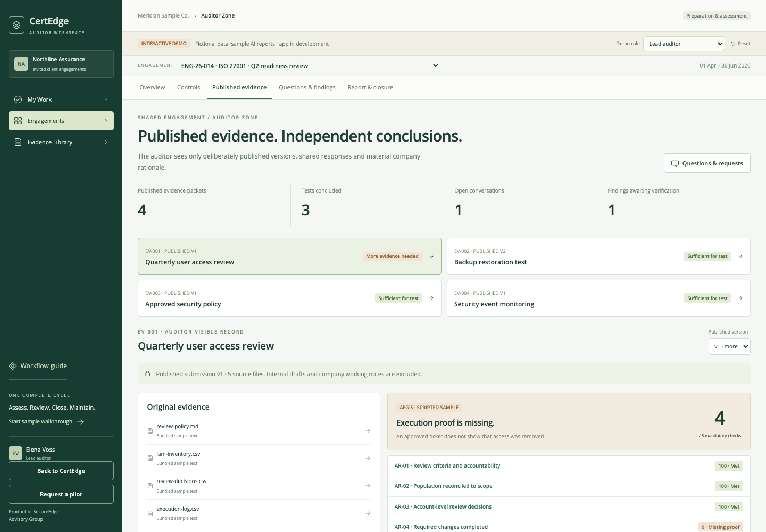Click the engagement title ENG-26-014 text
This screenshot has height=532, width=766.
(245, 66)
